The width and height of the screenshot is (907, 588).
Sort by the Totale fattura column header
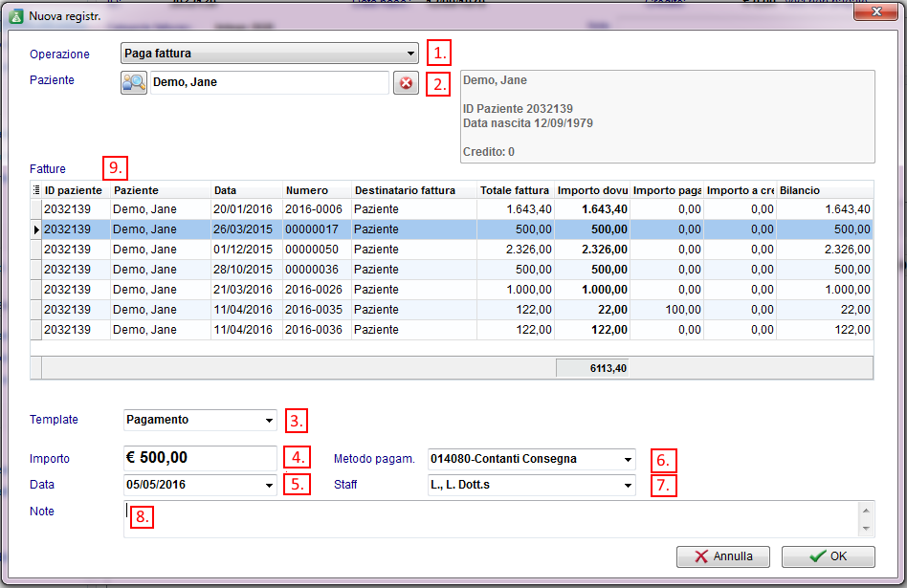(x=514, y=190)
